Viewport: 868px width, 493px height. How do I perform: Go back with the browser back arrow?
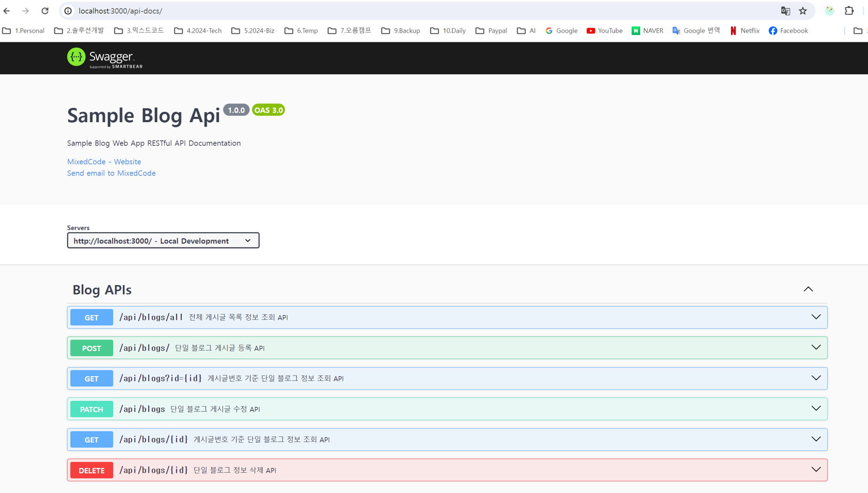[7, 11]
